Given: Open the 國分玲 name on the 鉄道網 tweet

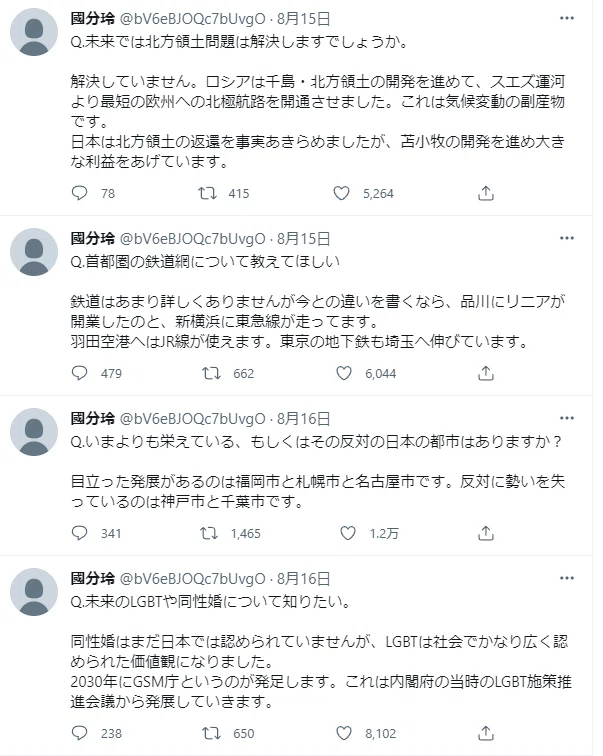Looking at the screenshot, I should click(x=93, y=238).
